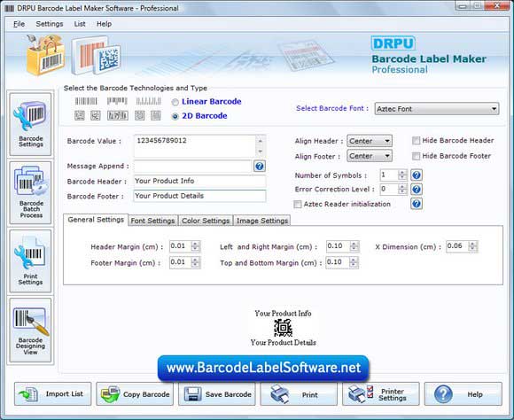
Task: Switch to Barcode Designing View
Action: click(x=30, y=331)
